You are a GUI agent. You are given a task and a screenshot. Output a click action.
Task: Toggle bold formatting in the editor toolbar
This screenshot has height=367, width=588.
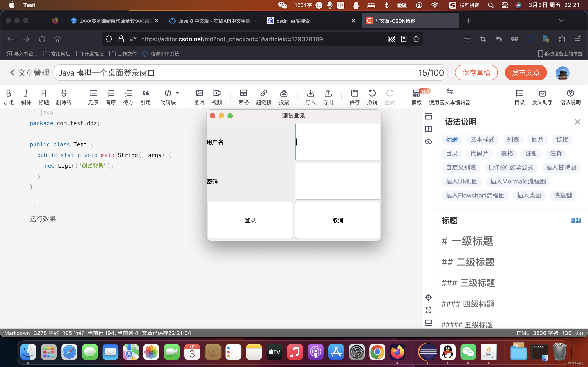pos(9,97)
